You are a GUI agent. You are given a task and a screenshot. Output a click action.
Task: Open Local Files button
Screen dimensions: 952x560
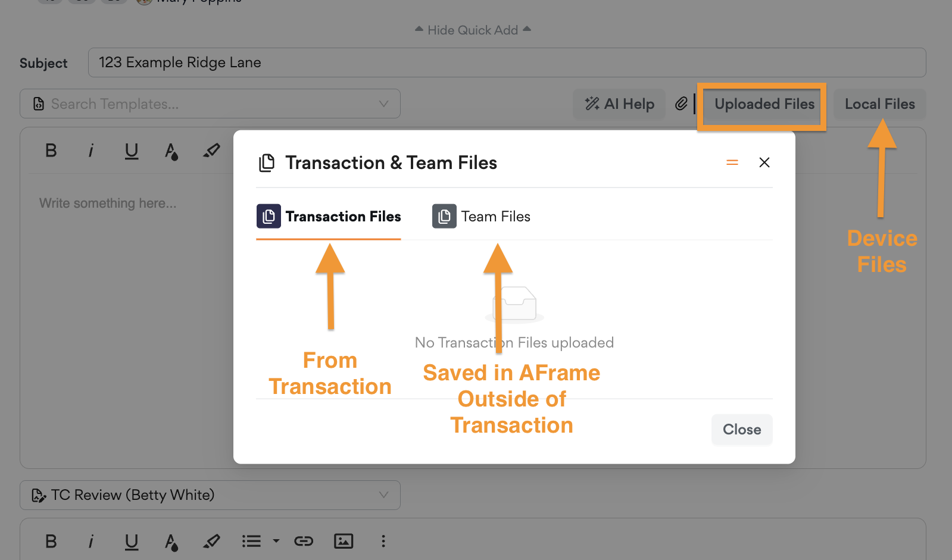click(x=880, y=104)
